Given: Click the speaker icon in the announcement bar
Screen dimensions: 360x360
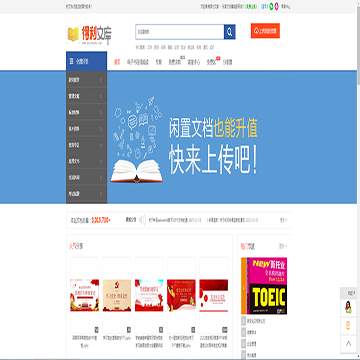Looking at the screenshot, I should (x=143, y=220).
